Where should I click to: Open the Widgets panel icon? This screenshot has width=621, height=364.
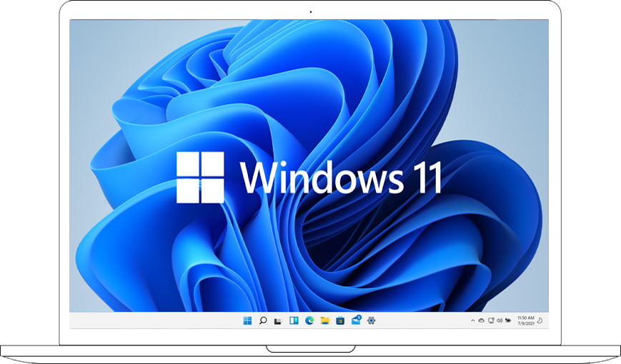[x=294, y=320]
